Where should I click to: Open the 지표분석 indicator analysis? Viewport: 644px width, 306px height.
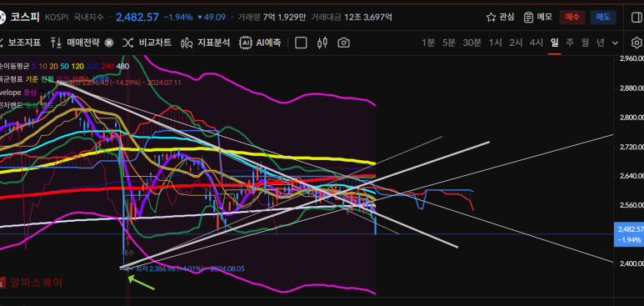205,43
